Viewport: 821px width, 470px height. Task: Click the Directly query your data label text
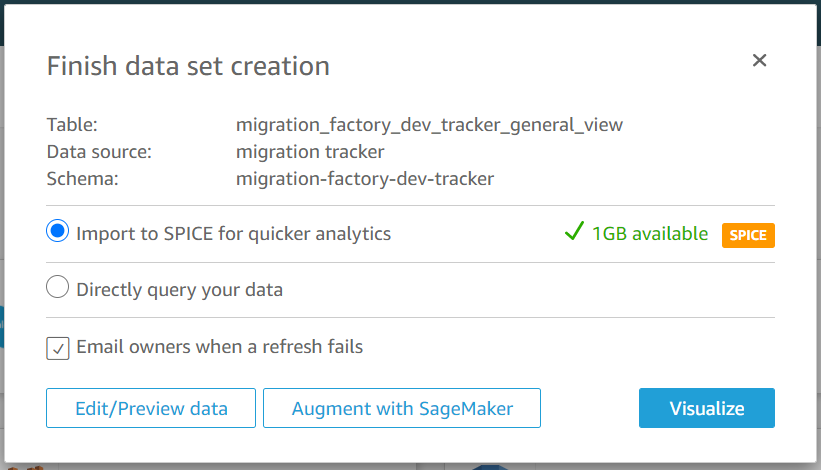[x=180, y=290]
